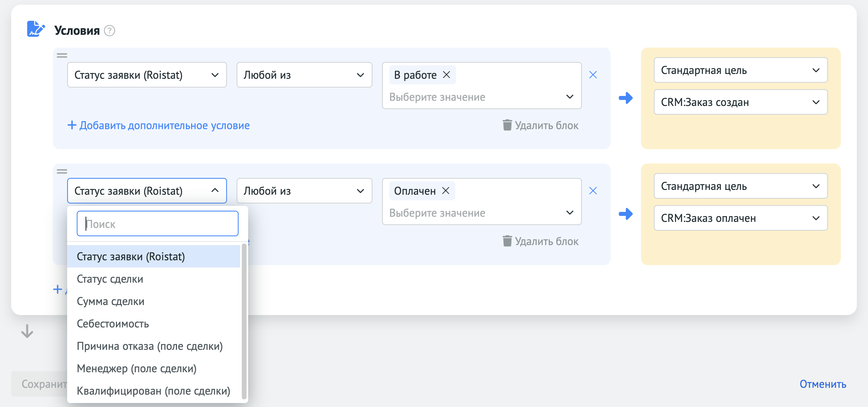This screenshot has width=868, height=407.
Task: Delete the first condition row with blue X
Action: pyautogui.click(x=593, y=75)
